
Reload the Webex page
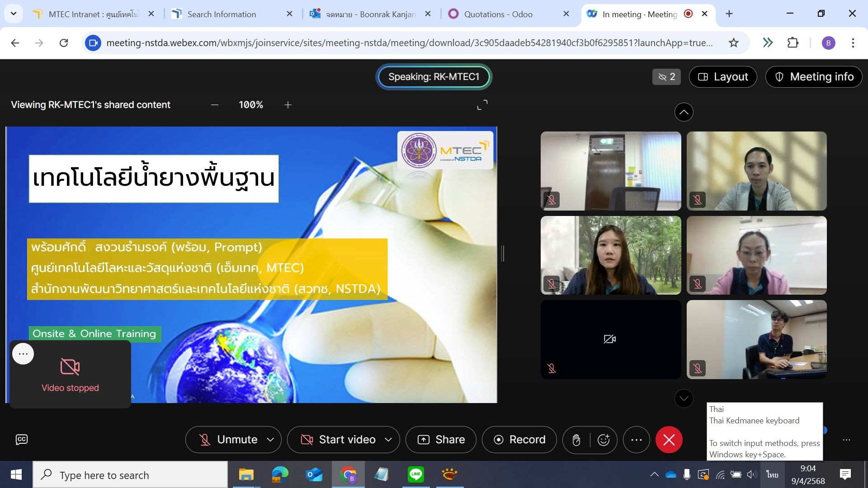[x=64, y=43]
